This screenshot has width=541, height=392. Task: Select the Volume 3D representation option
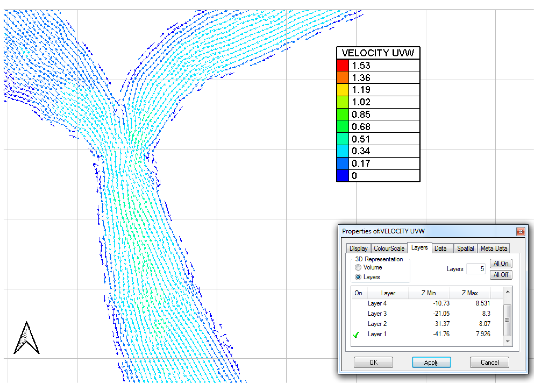[358, 268]
